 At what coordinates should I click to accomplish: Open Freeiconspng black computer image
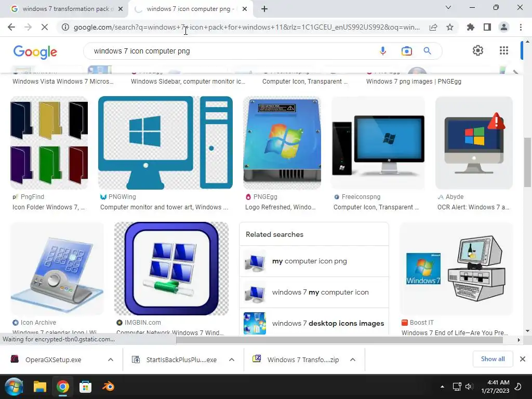click(x=378, y=143)
